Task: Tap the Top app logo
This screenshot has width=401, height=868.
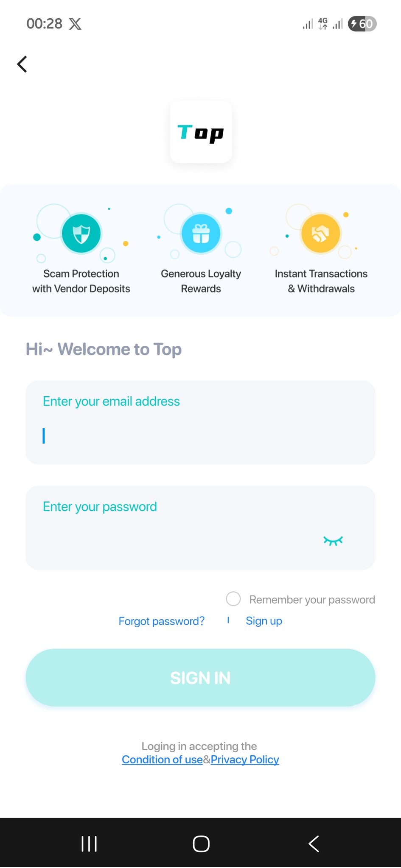Action: point(201,132)
